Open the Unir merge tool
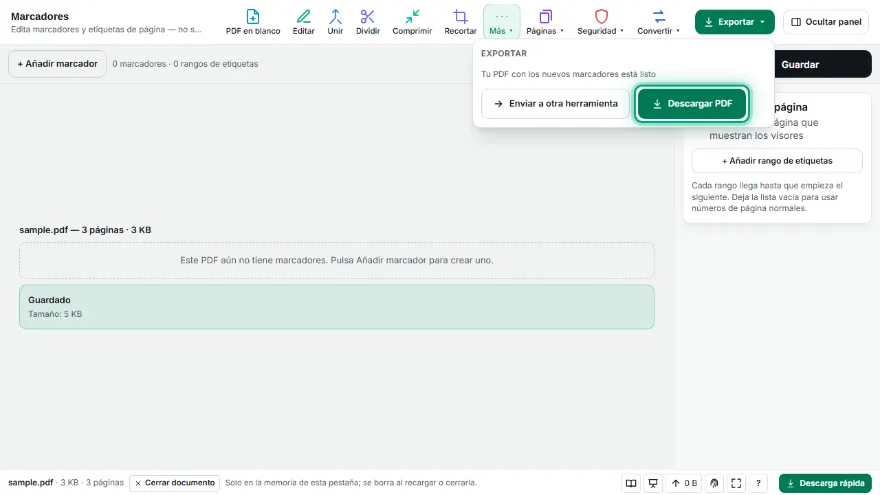Viewport: 880px width, 495px height. (x=335, y=22)
